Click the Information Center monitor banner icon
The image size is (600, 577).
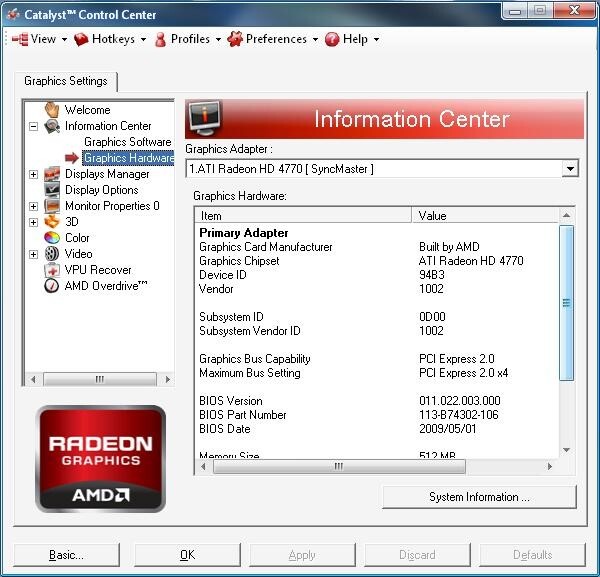click(x=205, y=119)
